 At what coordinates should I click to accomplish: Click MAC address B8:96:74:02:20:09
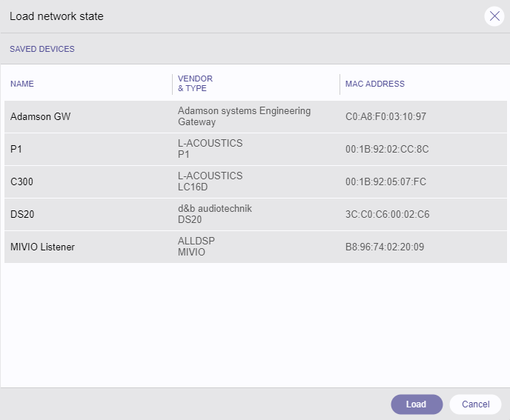point(385,247)
